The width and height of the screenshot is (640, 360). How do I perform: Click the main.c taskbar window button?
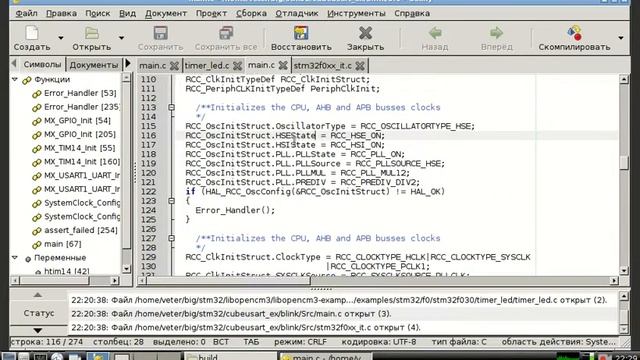326,357
